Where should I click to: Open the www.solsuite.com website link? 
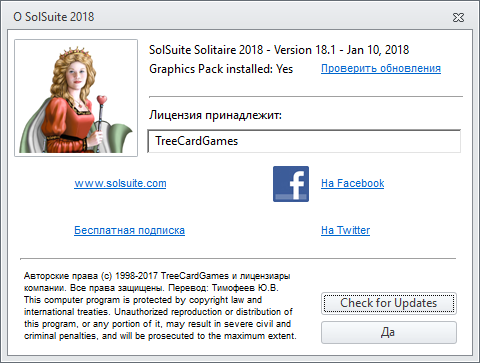point(120,183)
